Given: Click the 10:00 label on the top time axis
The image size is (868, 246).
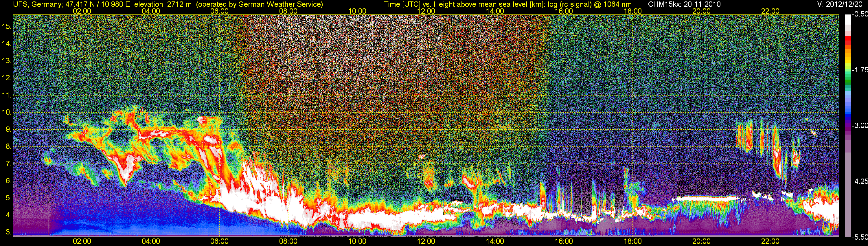Looking at the screenshot, I should pos(357,11).
